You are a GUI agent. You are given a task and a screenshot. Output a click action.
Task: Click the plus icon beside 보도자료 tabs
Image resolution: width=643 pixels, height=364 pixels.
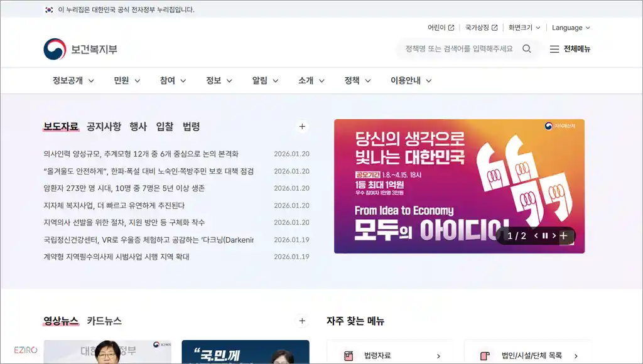[302, 127]
